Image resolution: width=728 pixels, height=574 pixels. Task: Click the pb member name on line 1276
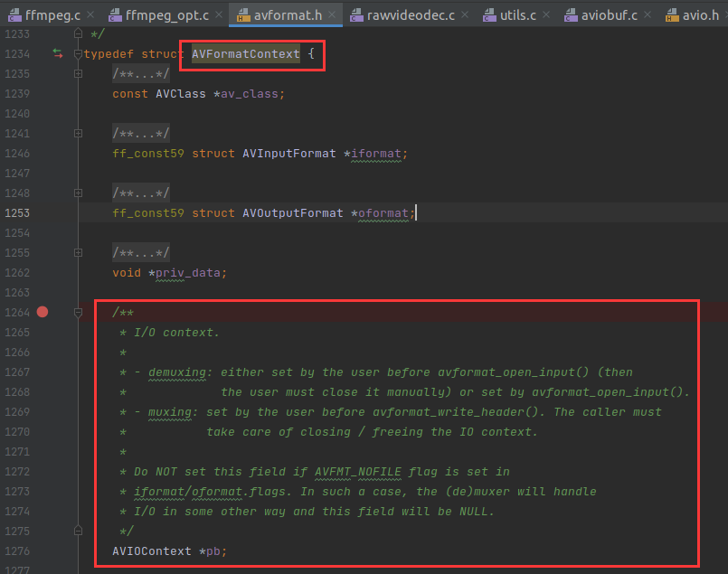[x=213, y=551]
